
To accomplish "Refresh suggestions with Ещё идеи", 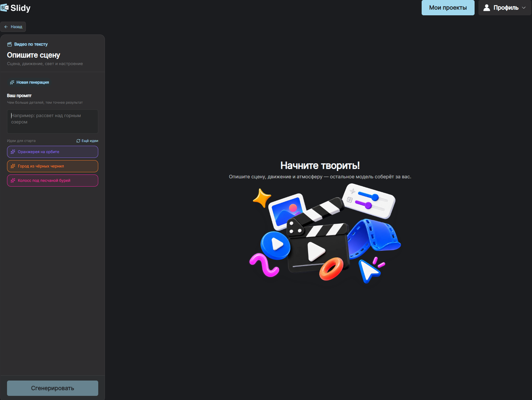I will [87, 141].
